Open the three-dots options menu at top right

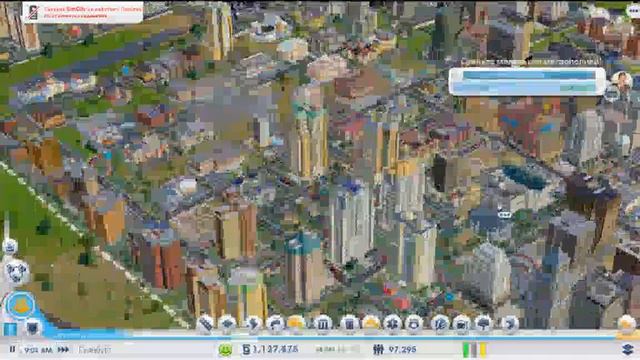[634, 10]
